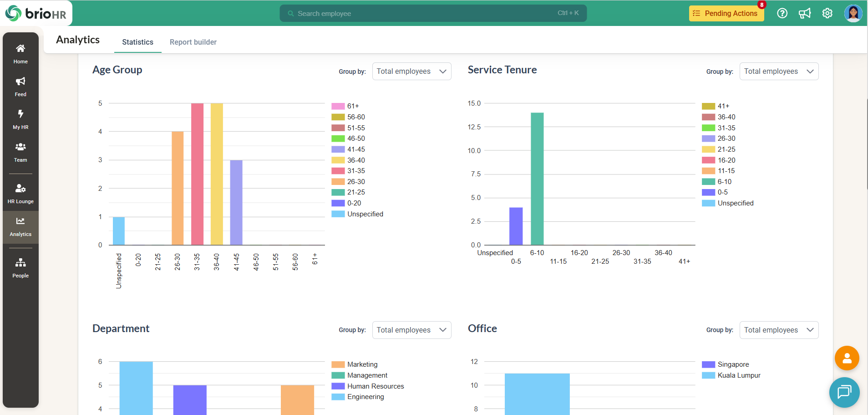Click the orange person floating button
Screen dimensions: 868x415
pyautogui.click(x=847, y=358)
